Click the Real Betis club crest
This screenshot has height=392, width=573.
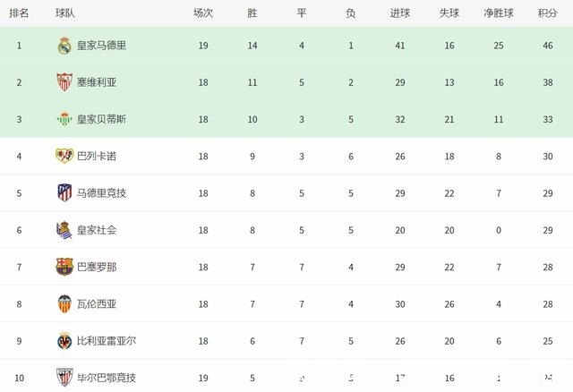coord(64,119)
